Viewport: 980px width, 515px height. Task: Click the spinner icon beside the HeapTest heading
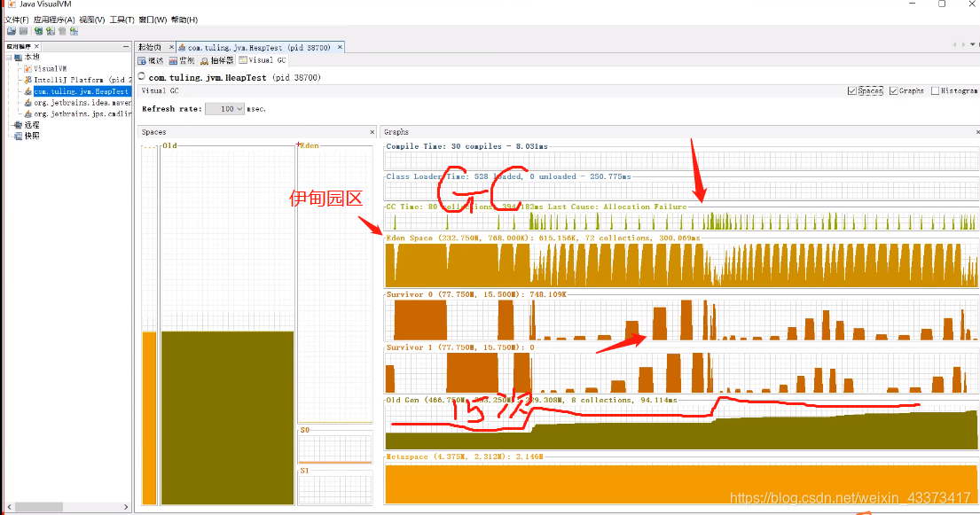(x=142, y=76)
